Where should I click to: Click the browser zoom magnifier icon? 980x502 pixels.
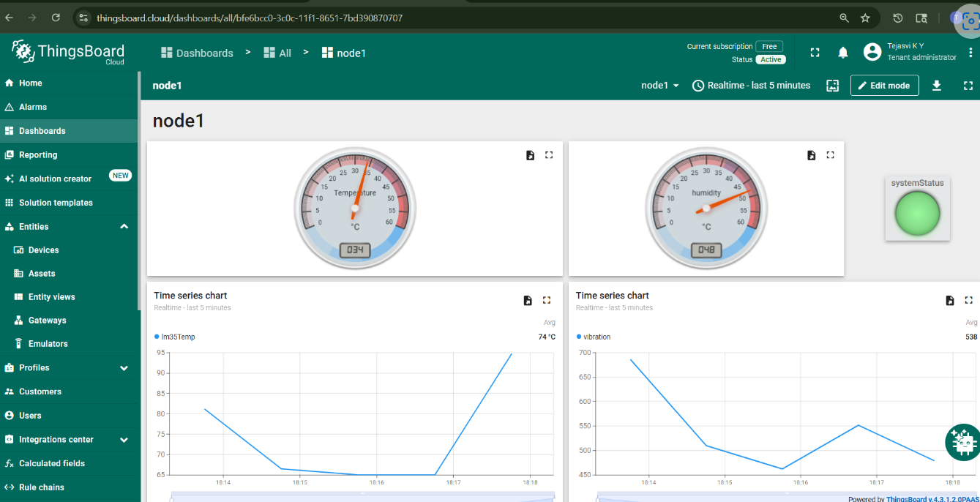coord(844,18)
